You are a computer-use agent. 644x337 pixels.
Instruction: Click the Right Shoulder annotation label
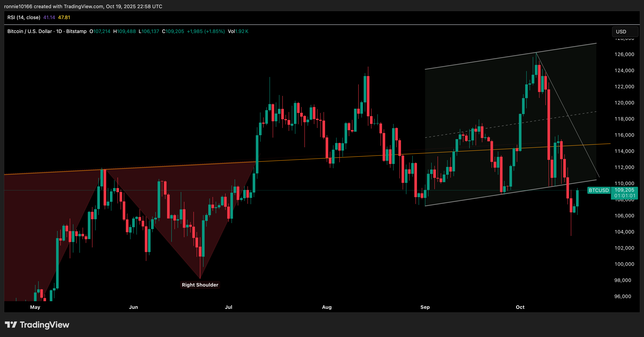coord(200,285)
